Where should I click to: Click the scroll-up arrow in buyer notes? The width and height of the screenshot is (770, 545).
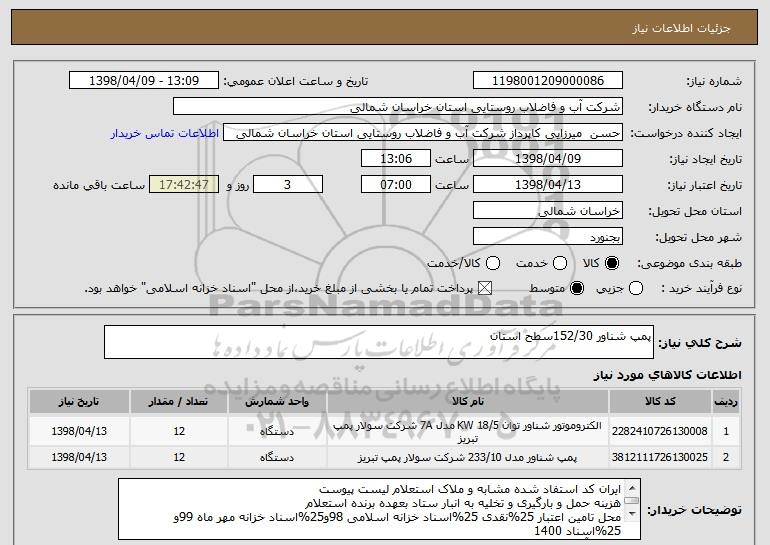click(632, 488)
